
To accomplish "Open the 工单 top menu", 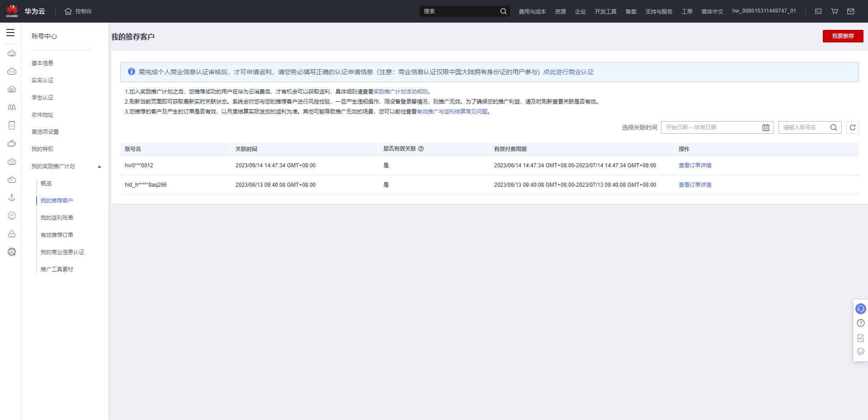I will pyautogui.click(x=687, y=11).
